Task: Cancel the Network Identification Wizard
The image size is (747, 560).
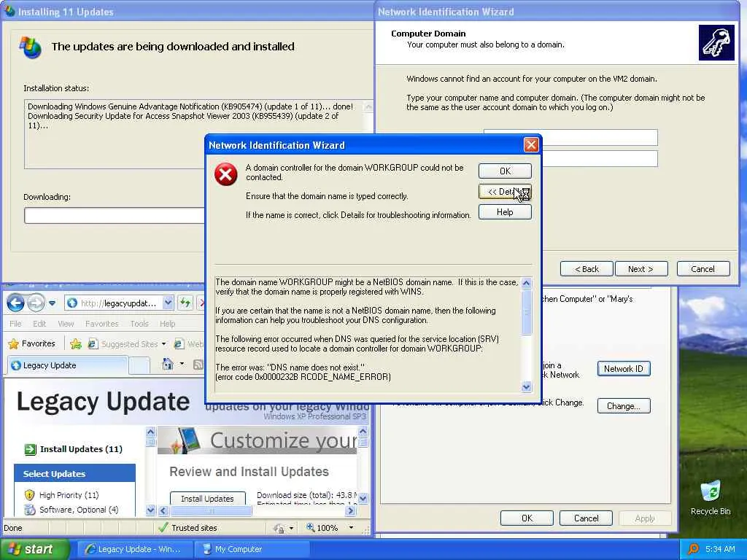Action: 703,269
